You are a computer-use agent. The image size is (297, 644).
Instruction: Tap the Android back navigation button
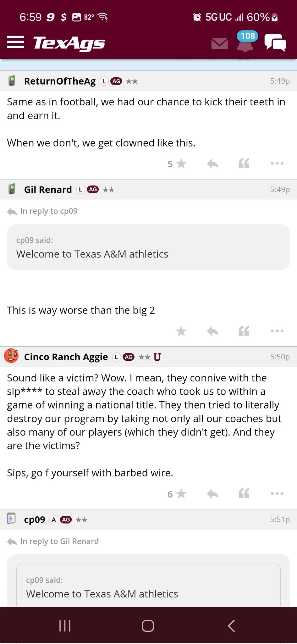pos(231,626)
